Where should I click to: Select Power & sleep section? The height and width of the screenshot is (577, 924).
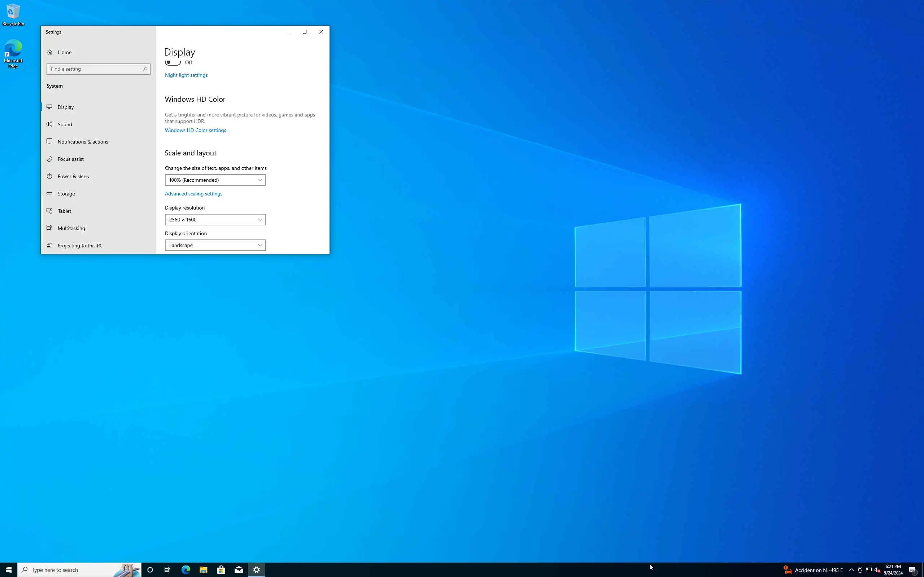[x=73, y=176]
